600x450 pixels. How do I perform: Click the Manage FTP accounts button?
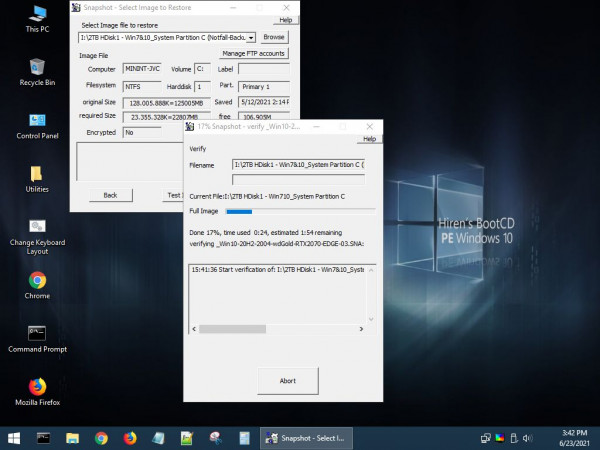(x=253, y=53)
